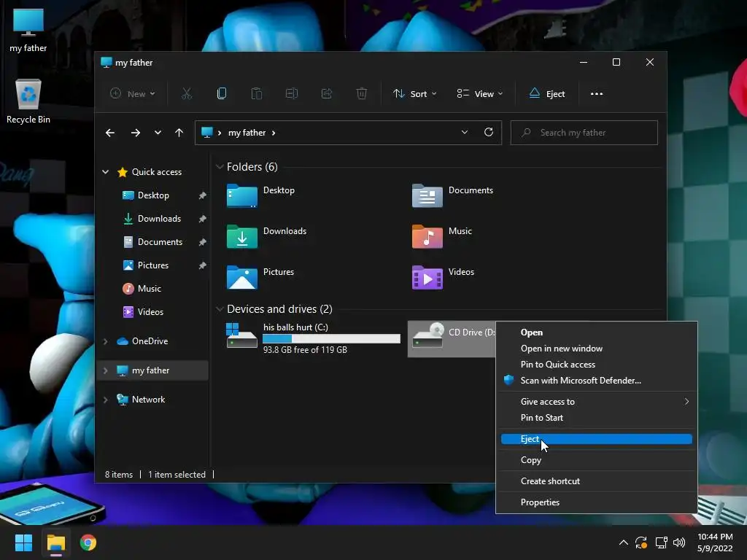Click the clock showing 10:44 PM
Viewport: 747px width, 560px height.
715,537
